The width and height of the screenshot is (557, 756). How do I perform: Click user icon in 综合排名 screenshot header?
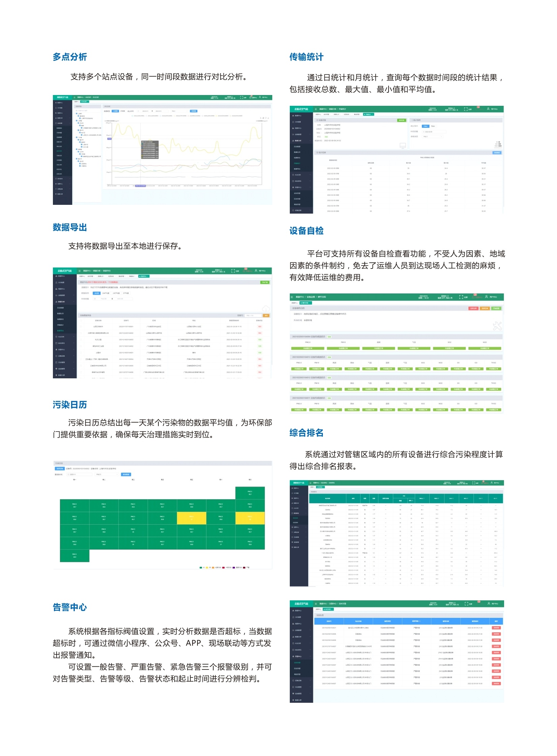point(492,483)
